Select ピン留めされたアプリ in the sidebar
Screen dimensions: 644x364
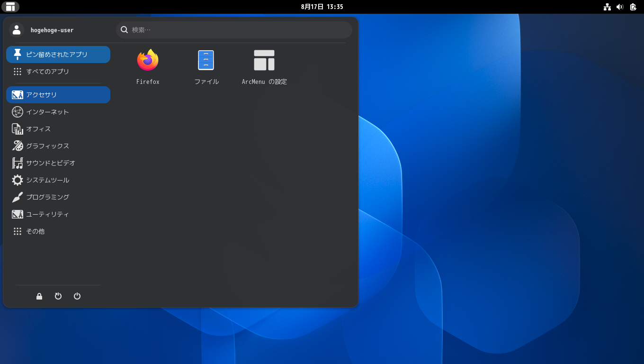58,55
